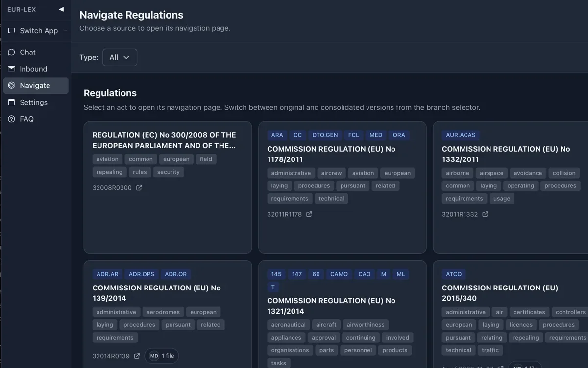Open FAQ in sidebar

coord(35,119)
